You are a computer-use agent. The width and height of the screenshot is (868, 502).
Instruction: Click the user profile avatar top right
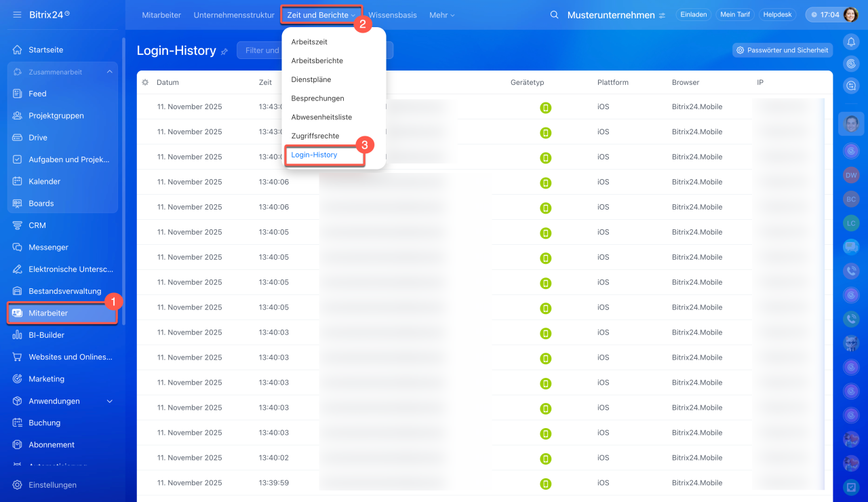point(850,15)
